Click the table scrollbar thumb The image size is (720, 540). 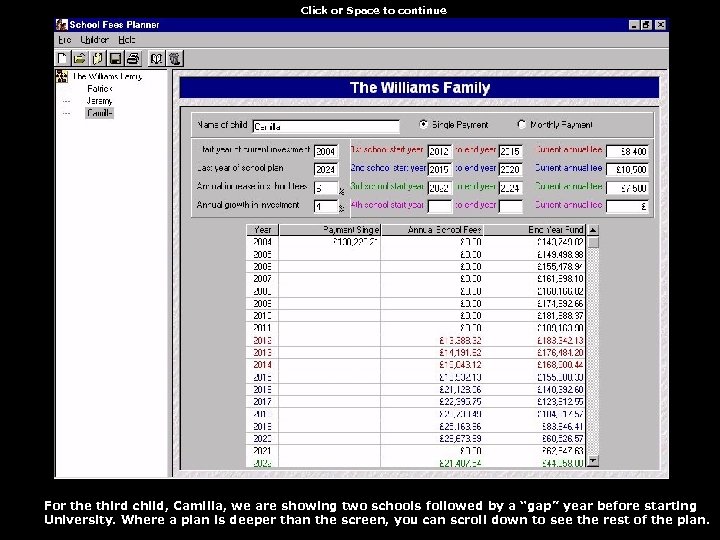[x=593, y=242]
